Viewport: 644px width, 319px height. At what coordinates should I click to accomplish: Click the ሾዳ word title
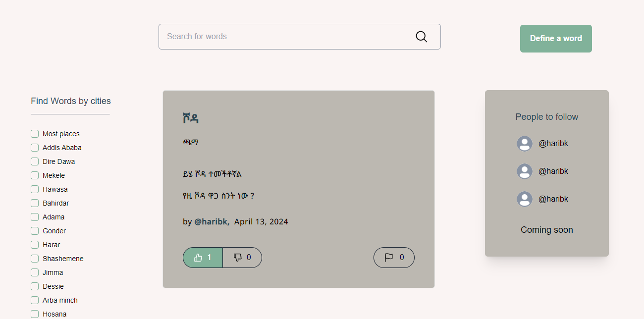coord(191,118)
